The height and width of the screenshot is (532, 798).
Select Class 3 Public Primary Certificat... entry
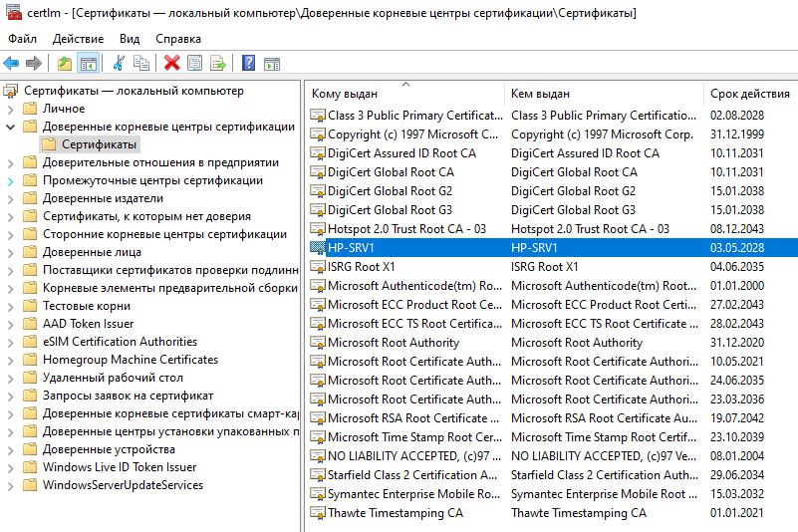pyautogui.click(x=414, y=116)
